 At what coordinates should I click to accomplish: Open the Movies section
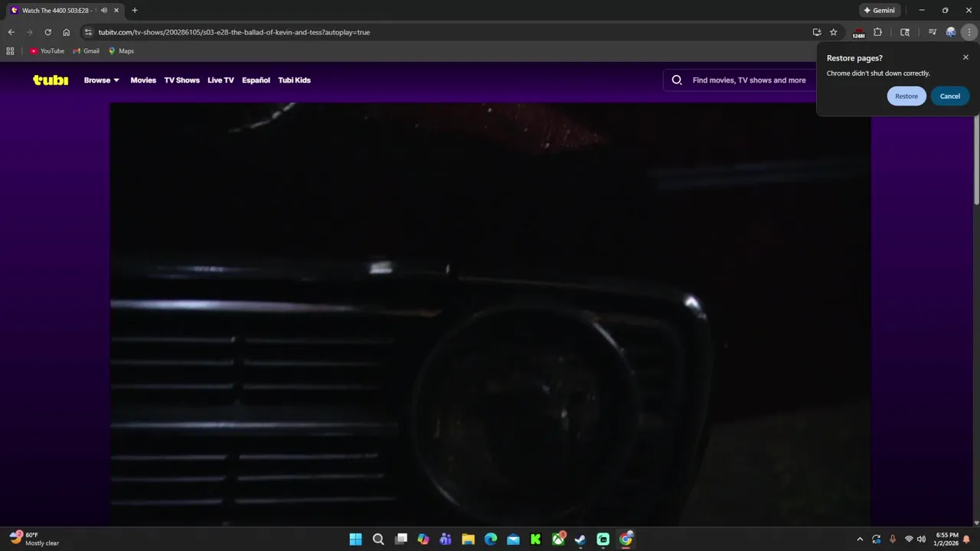pyautogui.click(x=143, y=80)
